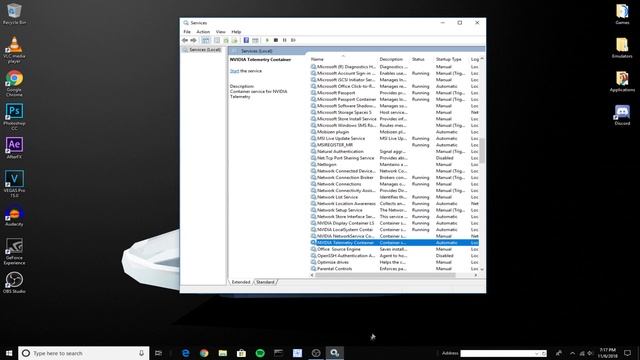Select the NVIDIA LocalSystem Container service
640x360 pixels.
[x=394, y=230]
